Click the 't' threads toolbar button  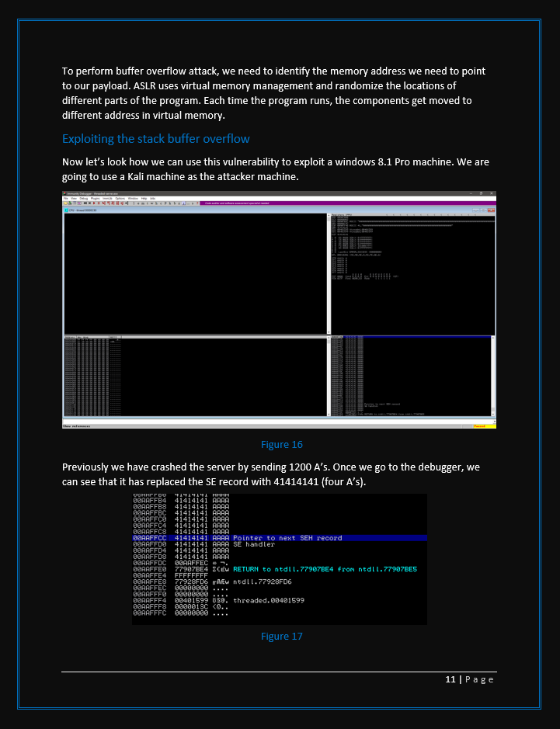coord(147,203)
